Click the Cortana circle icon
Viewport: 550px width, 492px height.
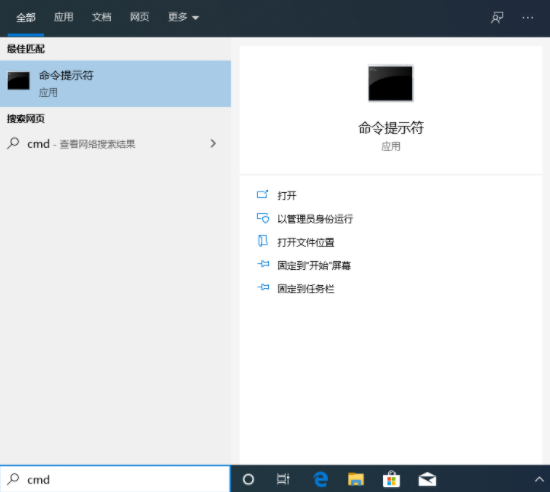tap(248, 479)
